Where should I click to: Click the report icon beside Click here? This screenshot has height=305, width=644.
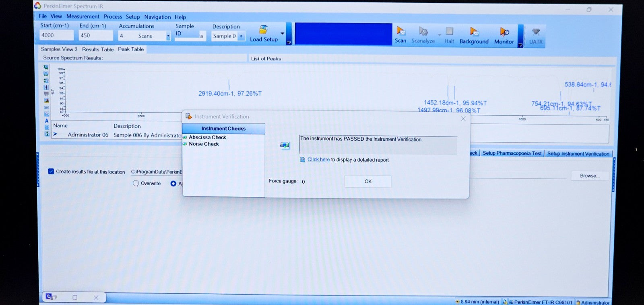[x=303, y=160]
